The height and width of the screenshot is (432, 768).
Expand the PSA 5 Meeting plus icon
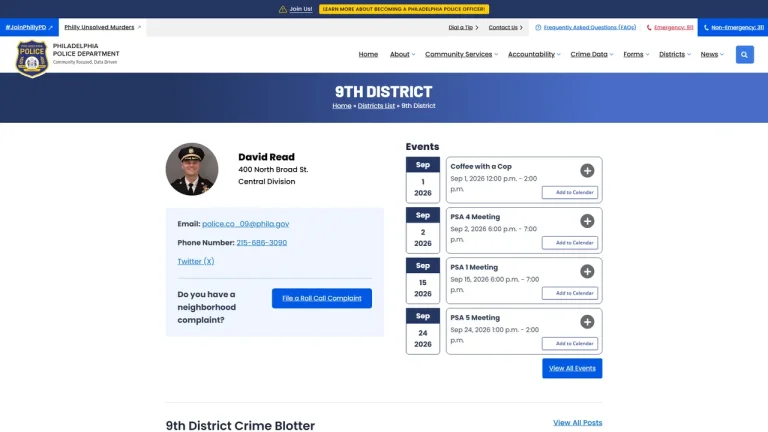(x=587, y=322)
